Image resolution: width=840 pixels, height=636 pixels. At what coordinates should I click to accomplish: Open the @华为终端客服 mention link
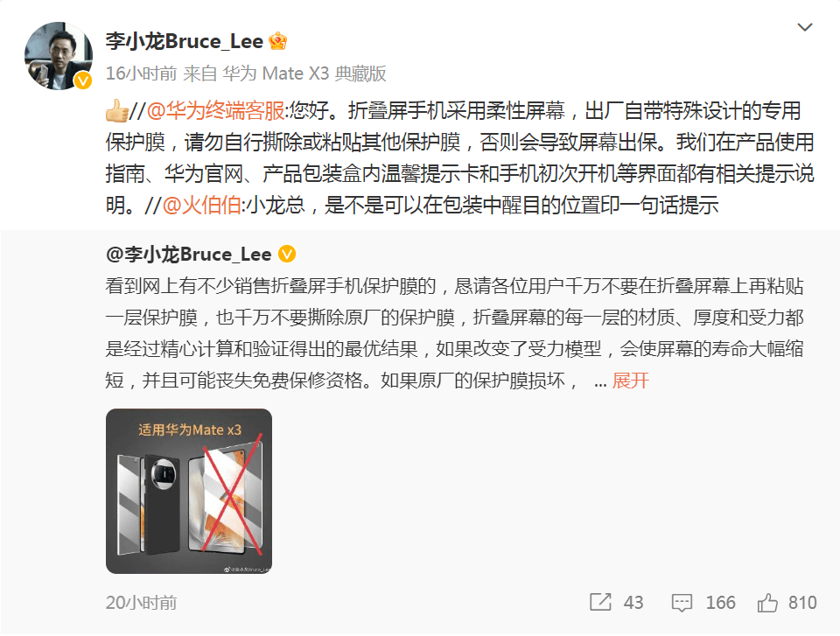(x=215, y=111)
